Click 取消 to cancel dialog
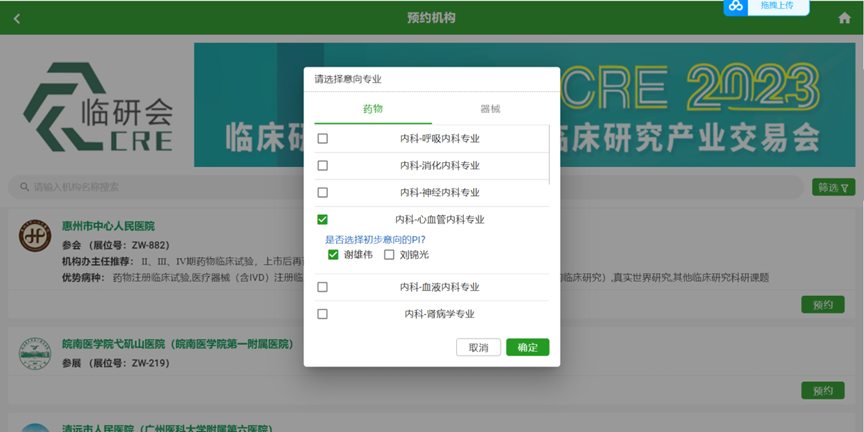864x432 pixels. [x=478, y=347]
